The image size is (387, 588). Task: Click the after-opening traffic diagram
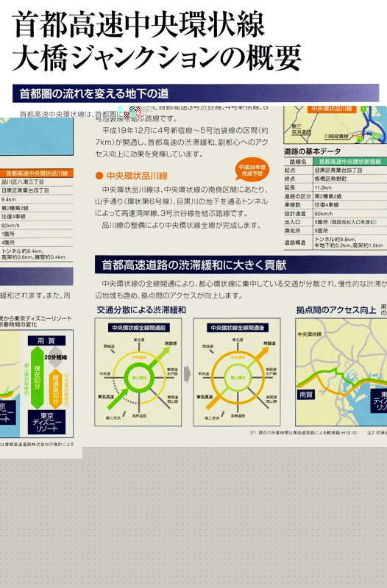[x=237, y=372]
